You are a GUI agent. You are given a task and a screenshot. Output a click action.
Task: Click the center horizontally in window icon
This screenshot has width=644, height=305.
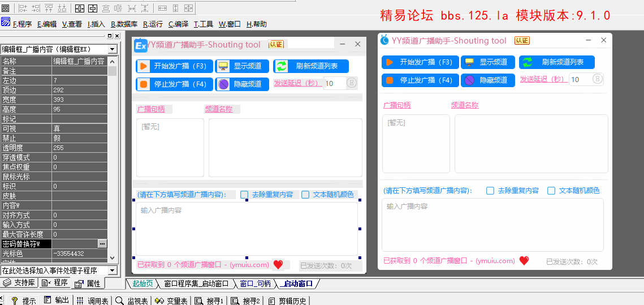(x=80, y=8)
